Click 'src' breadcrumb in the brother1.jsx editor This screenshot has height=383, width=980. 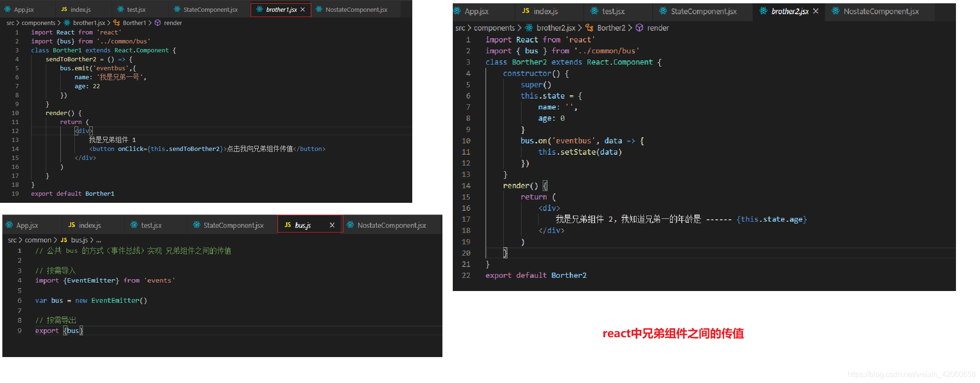10,23
